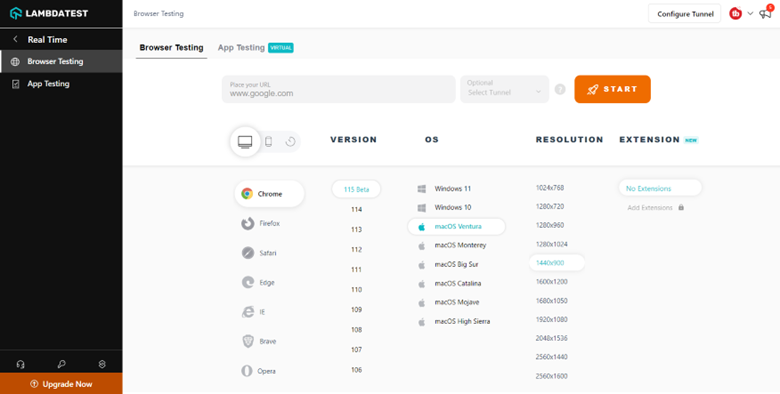Select recent history icon

click(x=291, y=142)
